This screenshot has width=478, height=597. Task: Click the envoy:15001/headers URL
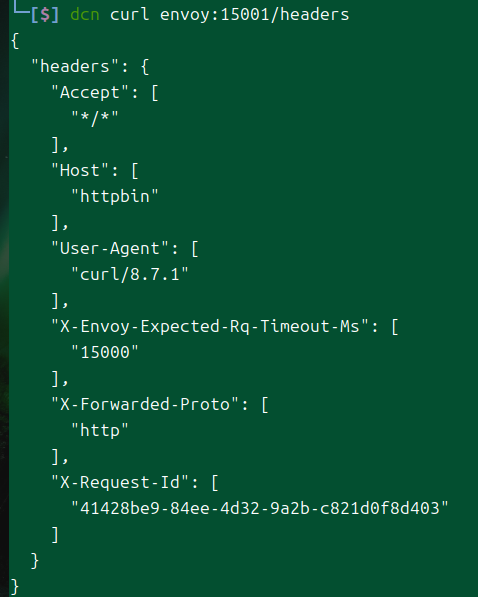pyautogui.click(x=254, y=15)
